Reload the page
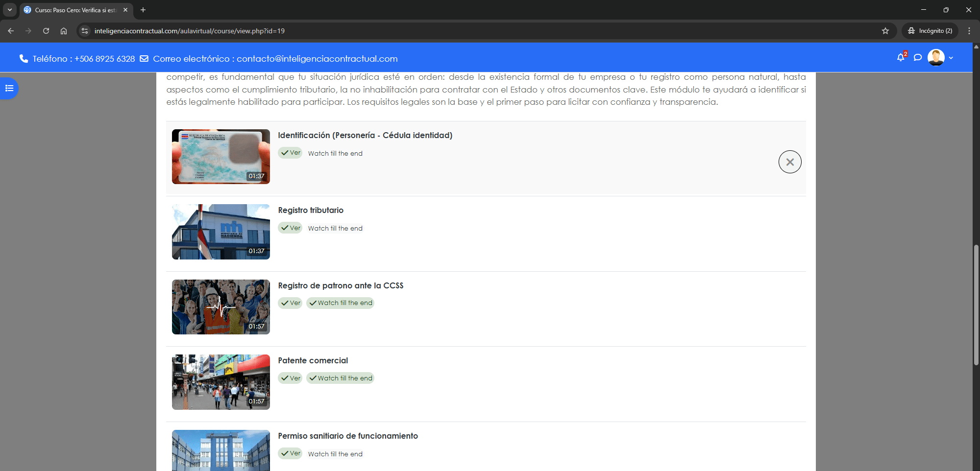 click(x=46, y=31)
